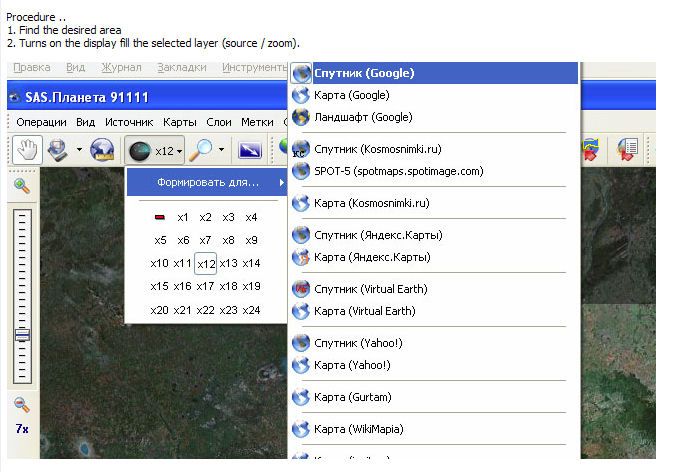Open dropdown arrow next to magnifier tool
The image size is (683, 472).
221,151
